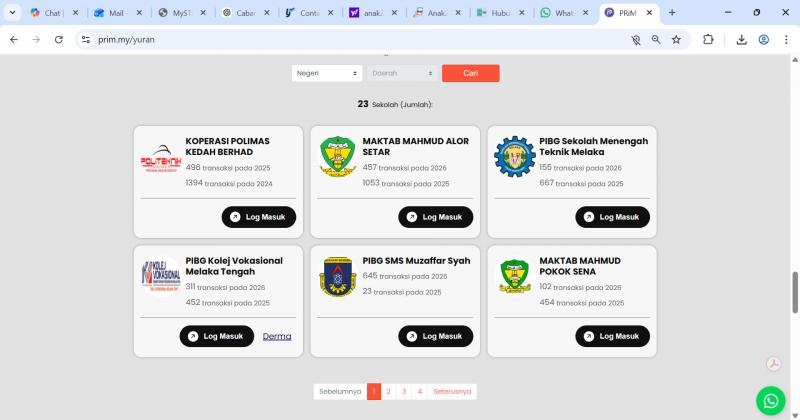Open the Negeri dropdown

327,73
